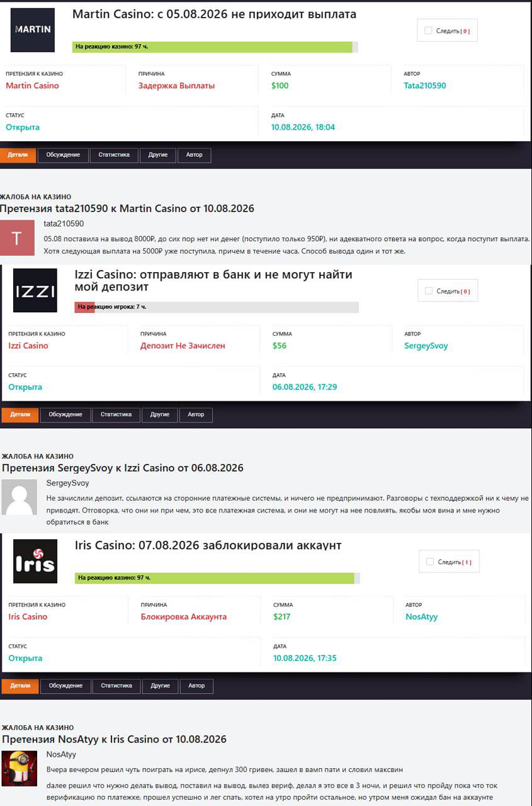
Task: Toggle follow checkbox for Iris Casino complaint
Action: pyautogui.click(x=430, y=562)
